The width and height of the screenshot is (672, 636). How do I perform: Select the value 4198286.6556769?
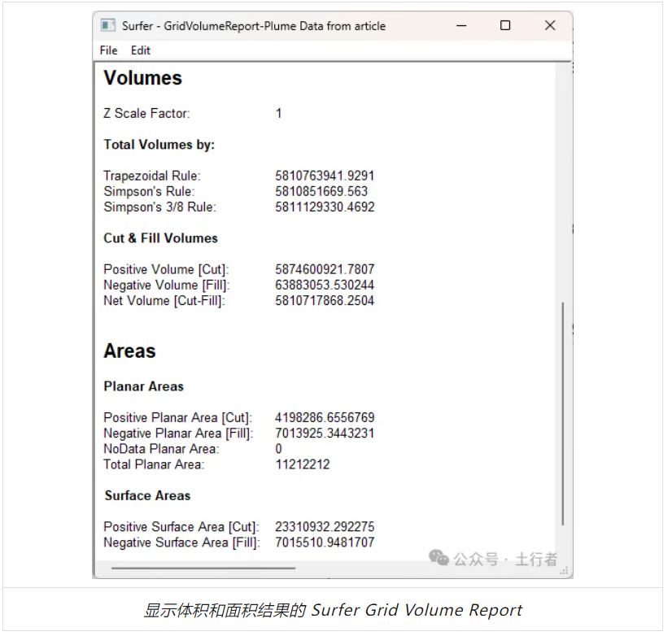click(325, 418)
